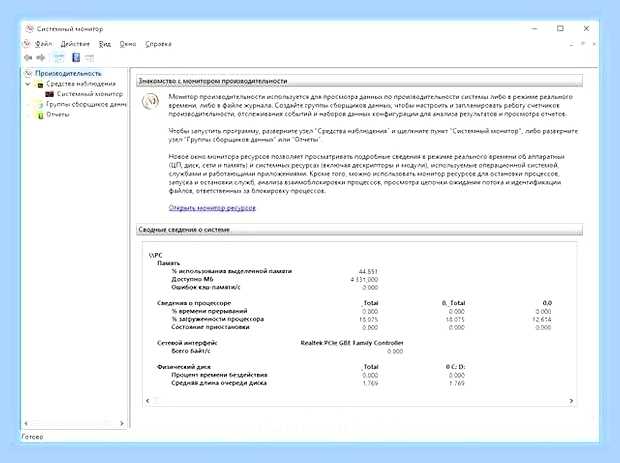Open the Вид menu
The height and width of the screenshot is (463, 620).
click(105, 44)
